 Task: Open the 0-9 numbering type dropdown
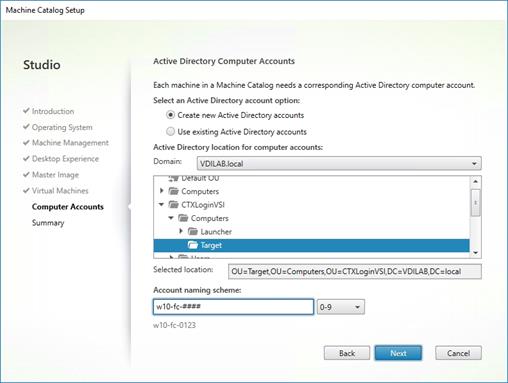pos(340,307)
